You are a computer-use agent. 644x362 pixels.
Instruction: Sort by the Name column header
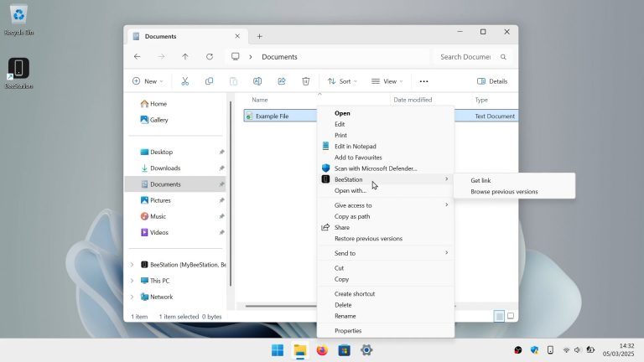click(x=260, y=100)
